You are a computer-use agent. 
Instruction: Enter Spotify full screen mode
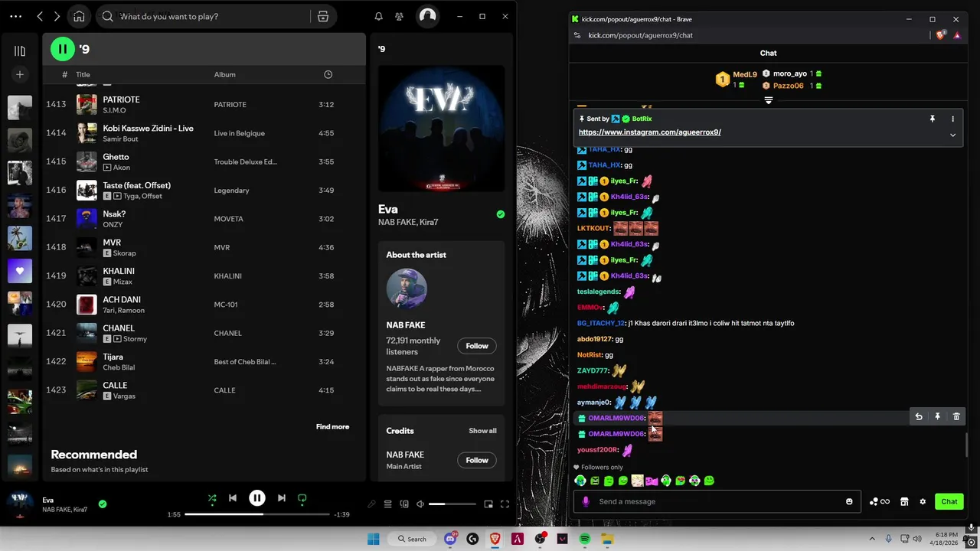(x=505, y=504)
